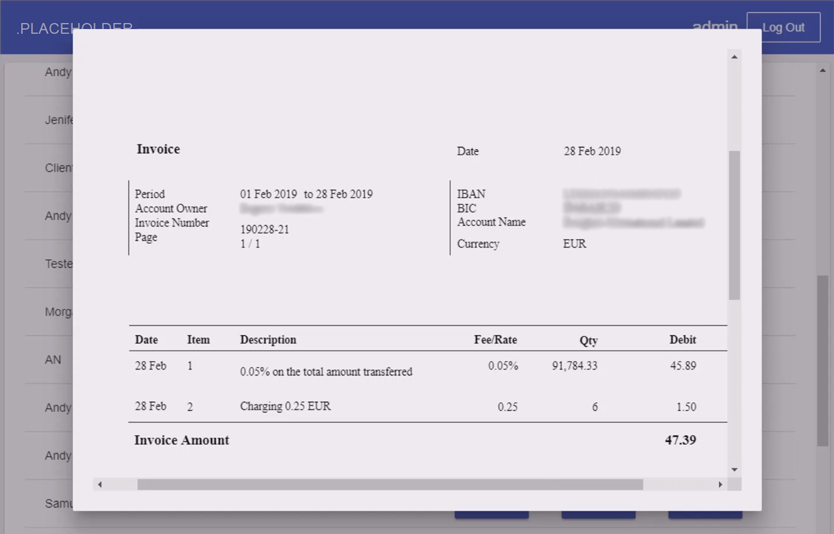
Task: Select the Client row in background list
Action: click(59, 168)
